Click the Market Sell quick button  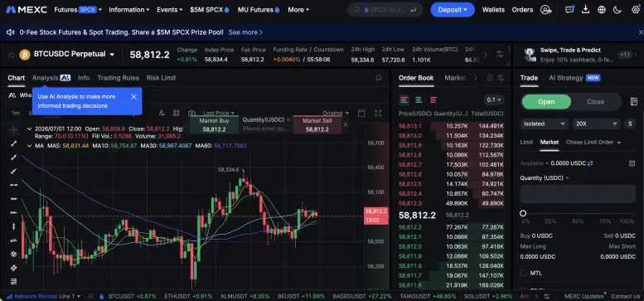[317, 125]
